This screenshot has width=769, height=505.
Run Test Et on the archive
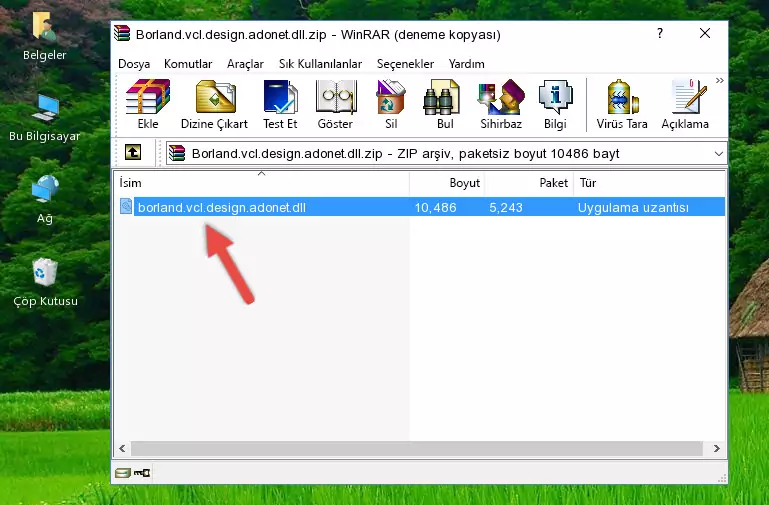pos(280,104)
